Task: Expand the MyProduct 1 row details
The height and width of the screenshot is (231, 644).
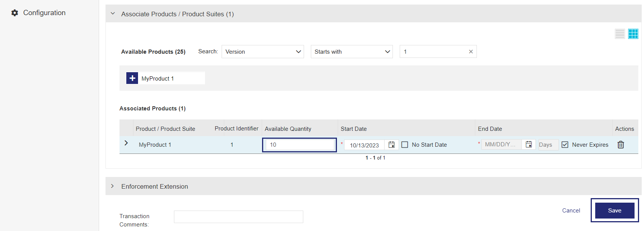Action: point(126,143)
